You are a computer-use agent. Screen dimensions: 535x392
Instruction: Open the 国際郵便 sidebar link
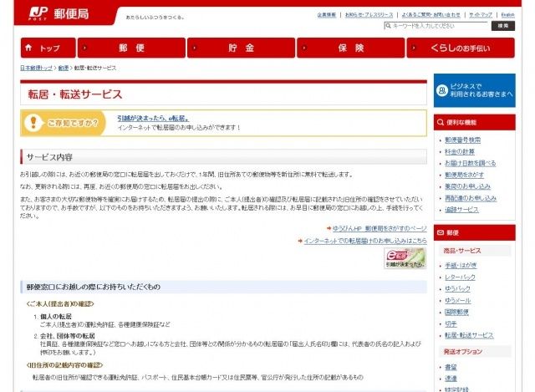click(x=456, y=312)
